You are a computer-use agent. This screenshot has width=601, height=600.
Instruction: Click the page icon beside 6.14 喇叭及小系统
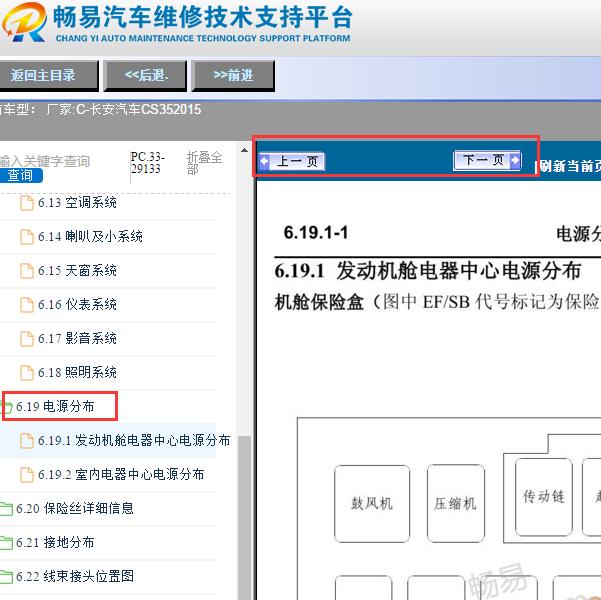pyautogui.click(x=26, y=237)
